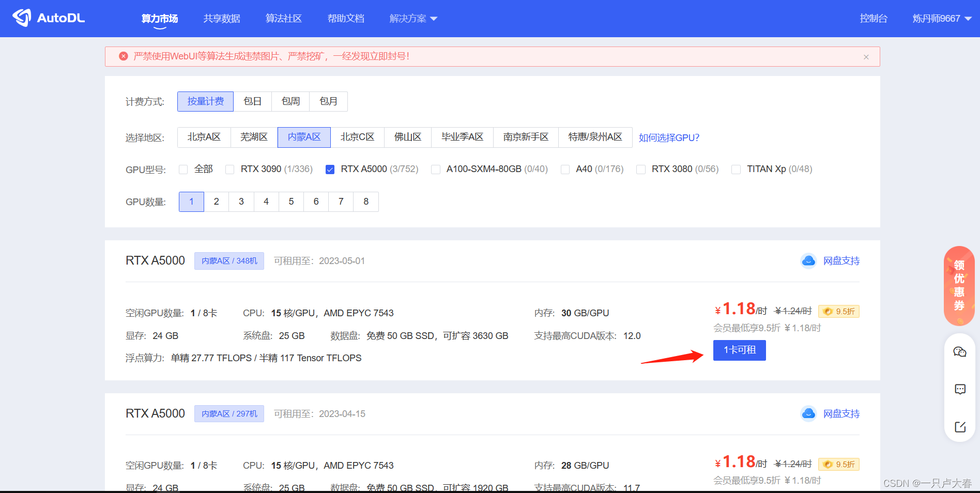Select 包日 billing mode

pyautogui.click(x=253, y=101)
